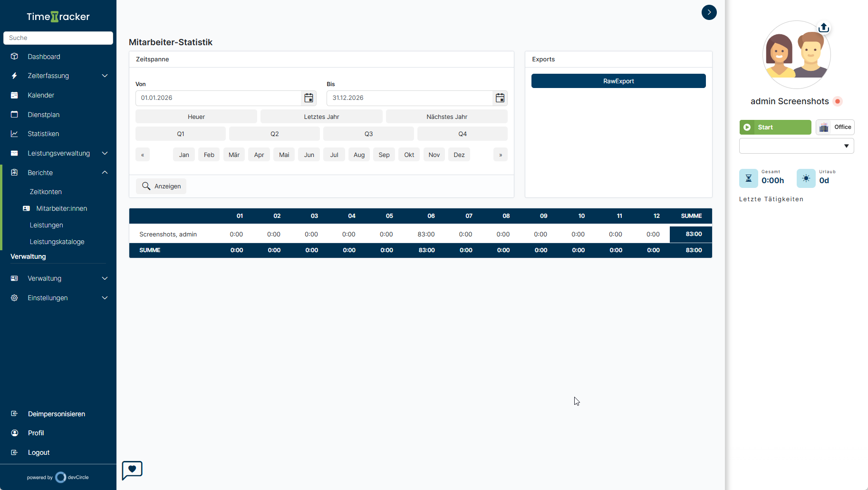The width and height of the screenshot is (868, 490).
Task: Open Mitarbeiter:innen report
Action: pos(62,208)
